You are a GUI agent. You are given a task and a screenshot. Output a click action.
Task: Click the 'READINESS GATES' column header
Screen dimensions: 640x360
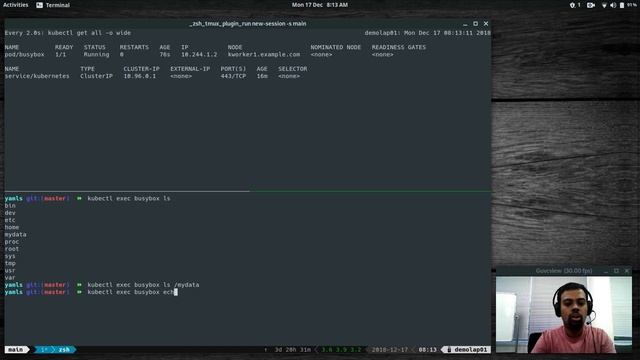(398, 47)
